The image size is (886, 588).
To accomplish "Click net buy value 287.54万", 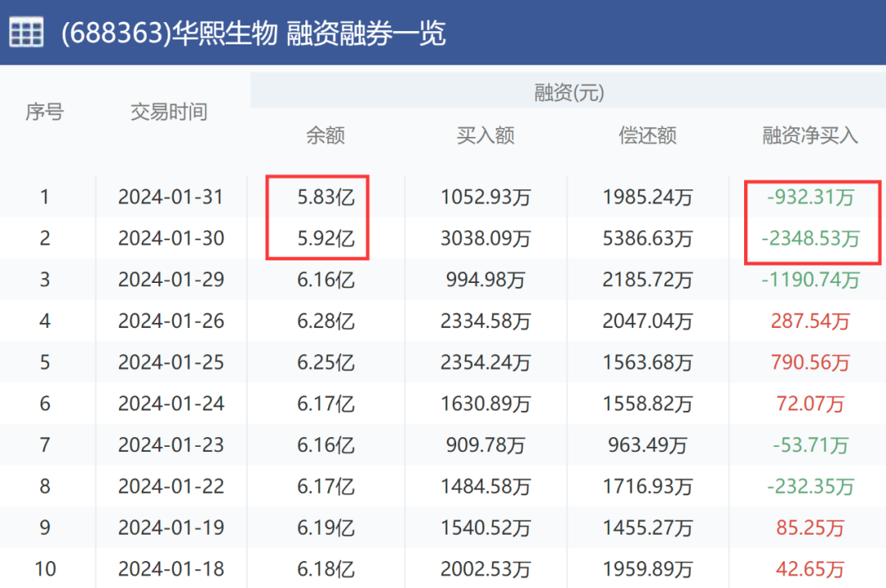I will click(x=811, y=321).
